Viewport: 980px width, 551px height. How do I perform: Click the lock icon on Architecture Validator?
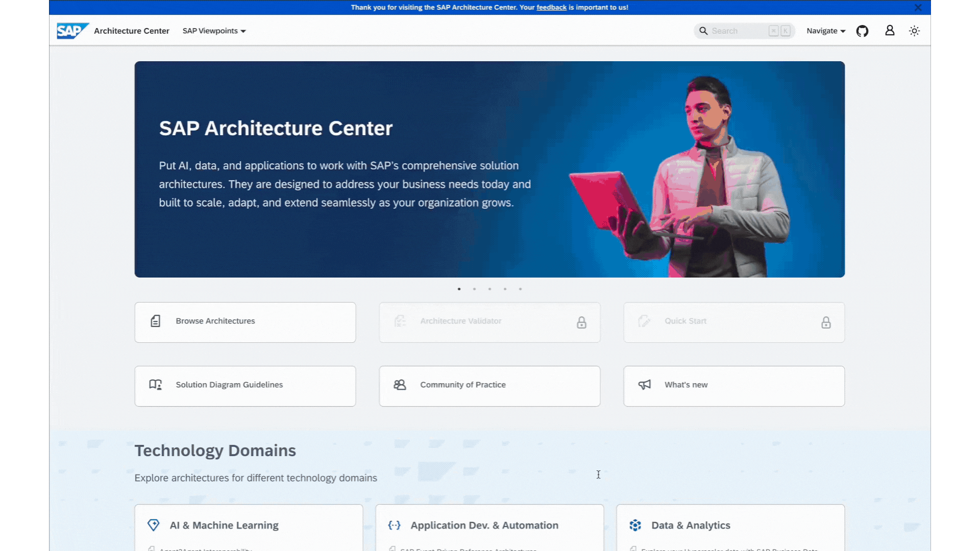(x=581, y=322)
